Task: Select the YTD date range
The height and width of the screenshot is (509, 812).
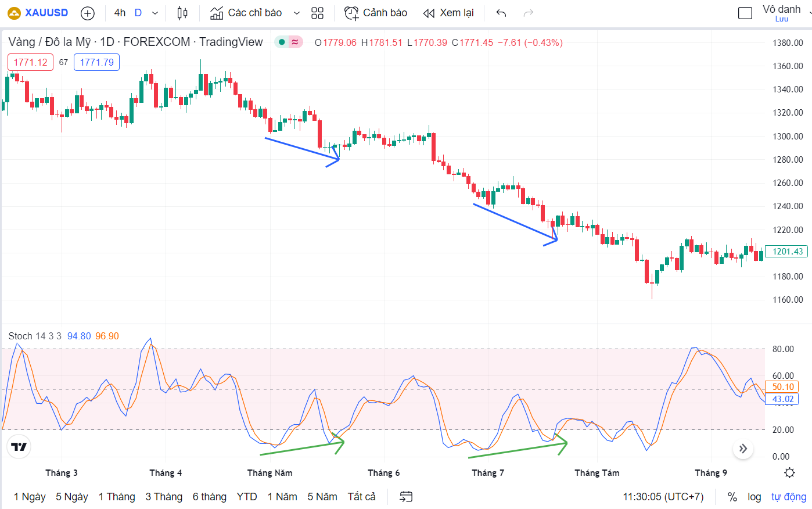Action: tap(247, 497)
